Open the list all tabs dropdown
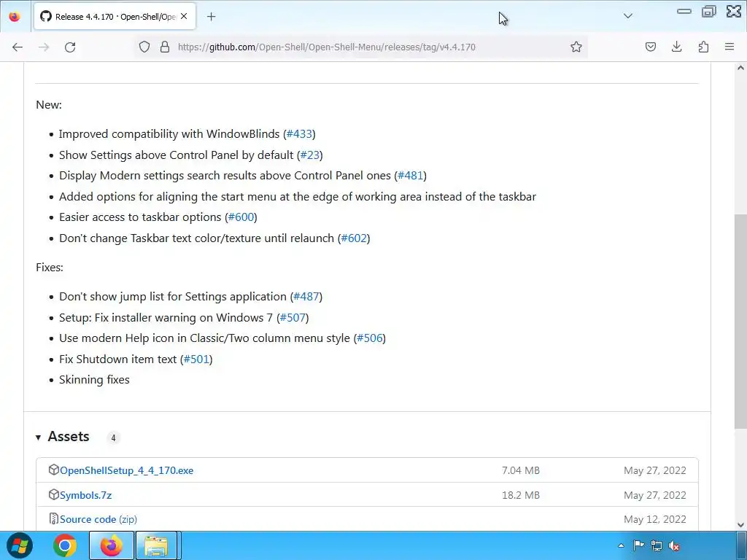The width and height of the screenshot is (747, 560). pos(628,16)
